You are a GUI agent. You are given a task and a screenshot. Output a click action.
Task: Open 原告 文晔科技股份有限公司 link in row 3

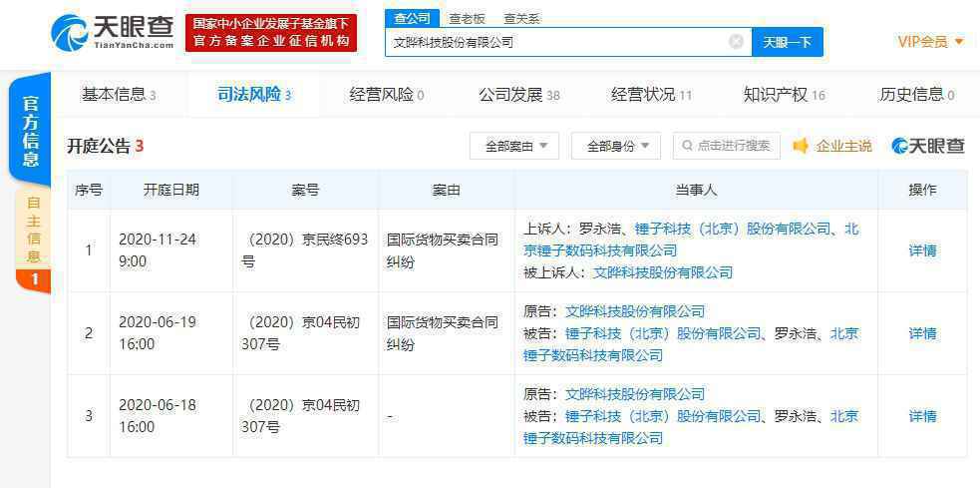click(x=635, y=394)
